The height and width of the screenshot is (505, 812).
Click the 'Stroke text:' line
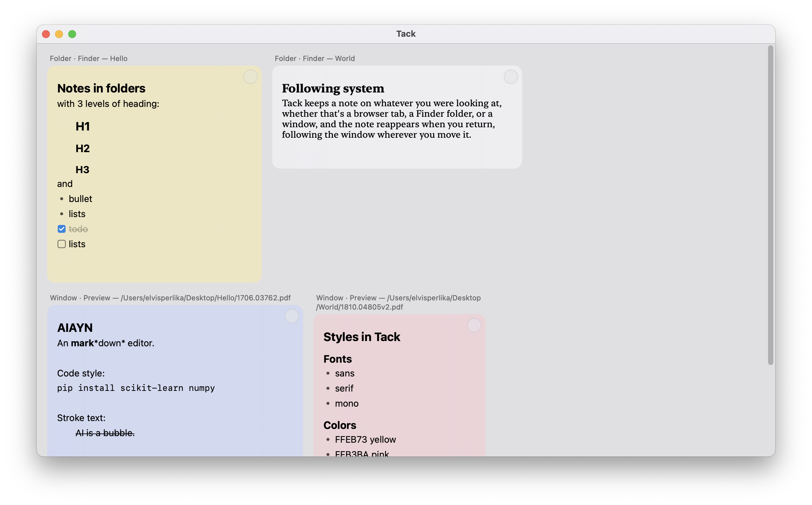point(81,418)
